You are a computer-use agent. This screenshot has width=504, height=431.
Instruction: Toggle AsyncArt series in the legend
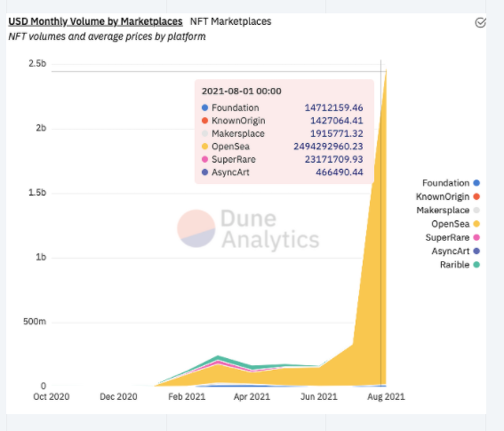pyautogui.click(x=455, y=251)
